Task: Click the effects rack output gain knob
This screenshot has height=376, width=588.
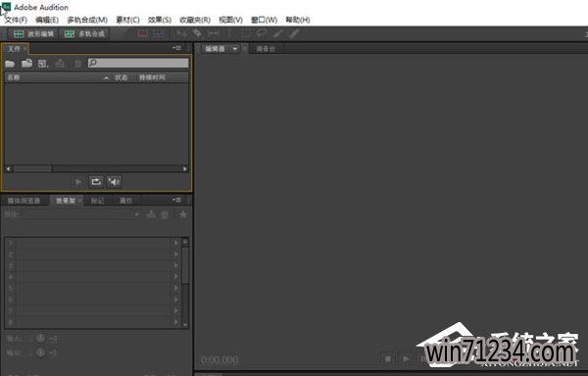Action: coord(40,352)
